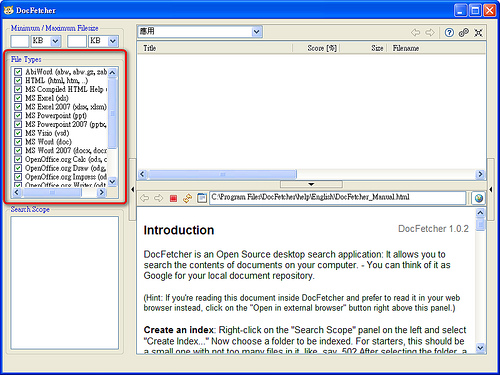Toggle MS Powerpoint 2007 checkbox
Image resolution: width=500 pixels, height=375 pixels.
click(x=18, y=124)
